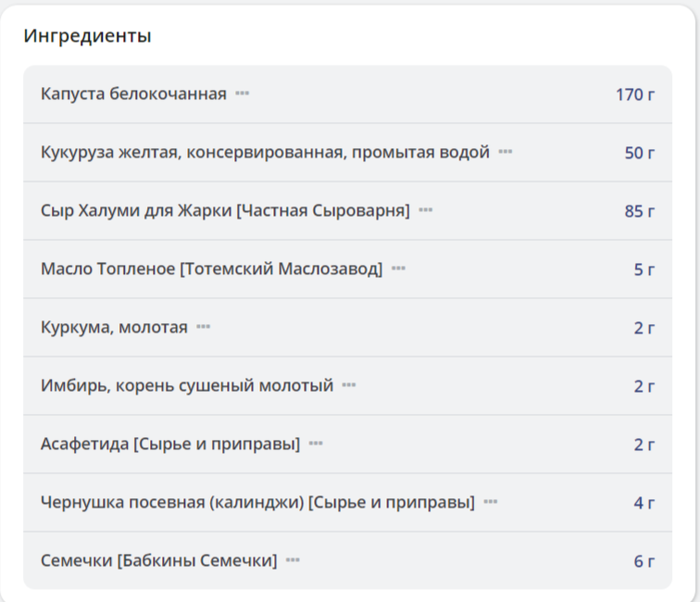Screen dimensions: 700x602
Task: Open options dots next to Сыр Халуми
Action: (425, 210)
